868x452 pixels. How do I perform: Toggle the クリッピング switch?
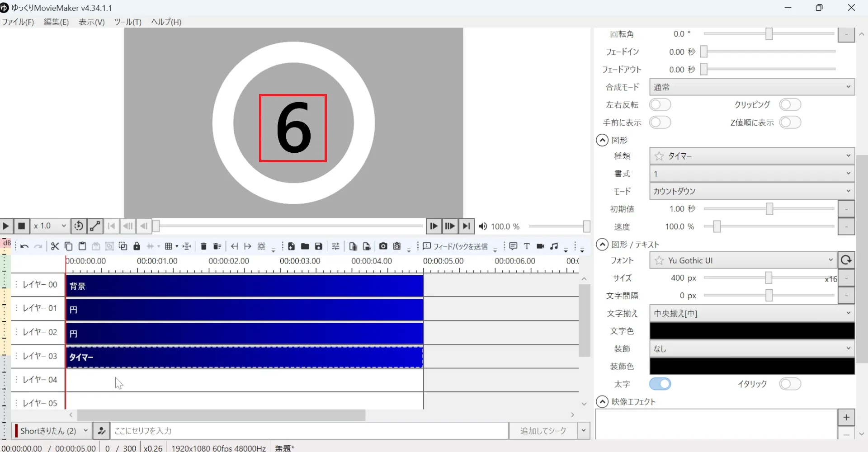(790, 105)
